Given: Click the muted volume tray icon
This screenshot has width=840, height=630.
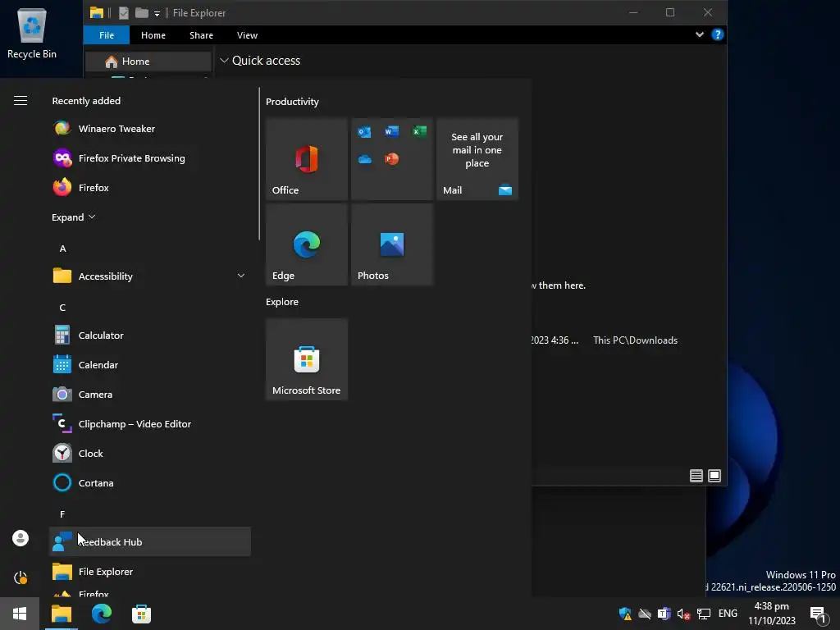Looking at the screenshot, I should [683, 614].
